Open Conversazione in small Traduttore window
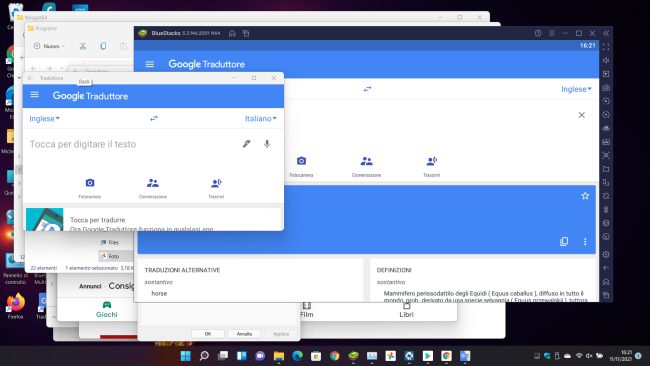This screenshot has height=366, width=650. click(153, 188)
